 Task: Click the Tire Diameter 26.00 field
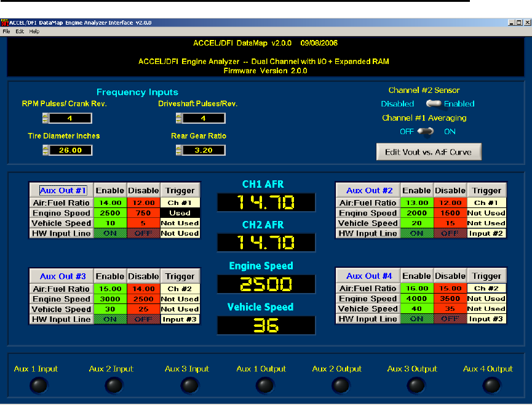tap(71, 150)
